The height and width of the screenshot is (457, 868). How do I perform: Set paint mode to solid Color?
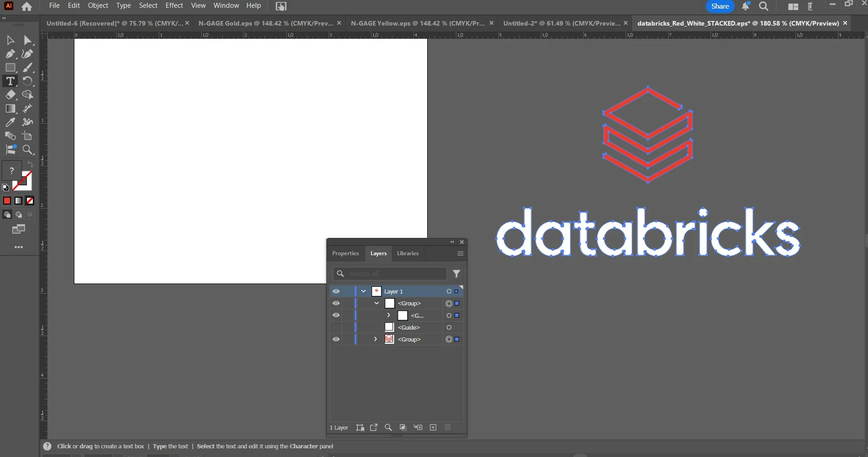pyautogui.click(x=7, y=201)
